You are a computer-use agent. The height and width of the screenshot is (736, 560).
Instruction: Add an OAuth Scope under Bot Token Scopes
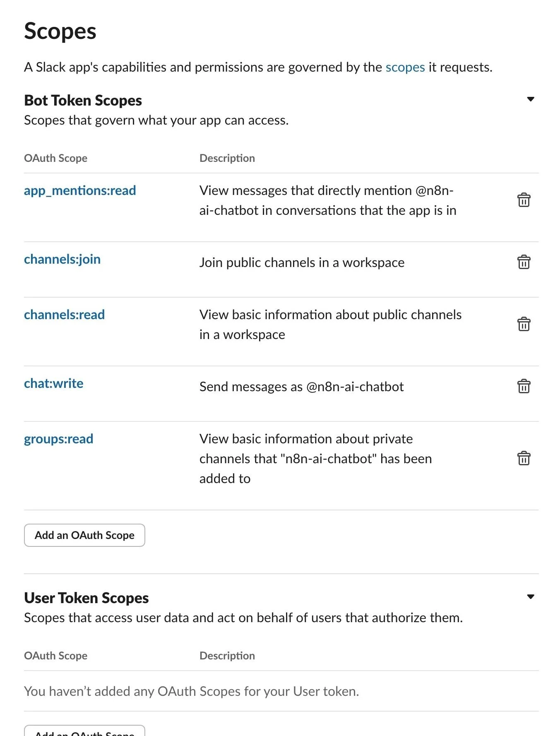point(84,535)
